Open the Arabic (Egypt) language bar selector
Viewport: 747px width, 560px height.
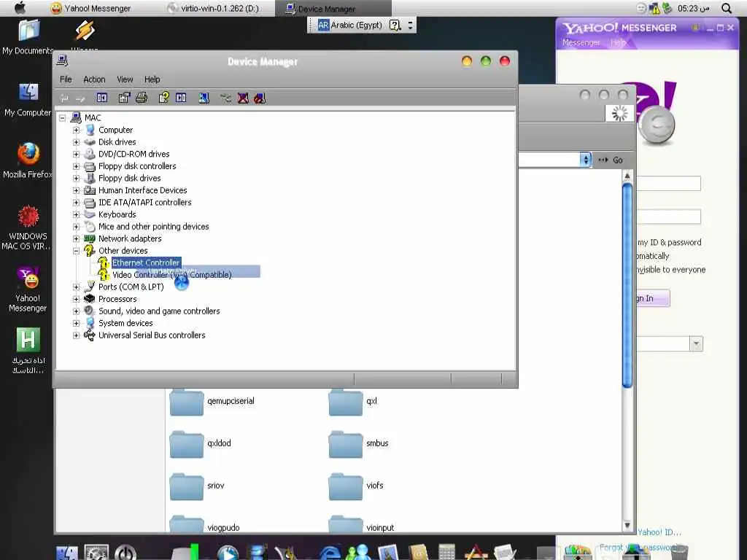point(349,26)
